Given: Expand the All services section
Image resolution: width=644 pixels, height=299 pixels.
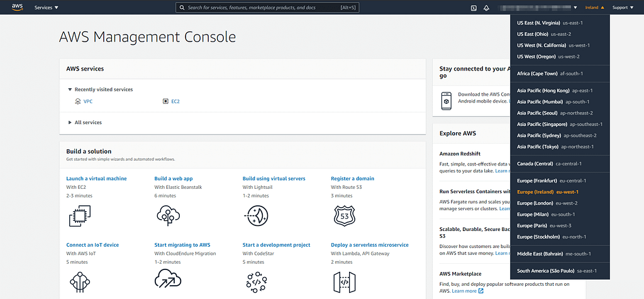Looking at the screenshot, I should click(x=85, y=122).
